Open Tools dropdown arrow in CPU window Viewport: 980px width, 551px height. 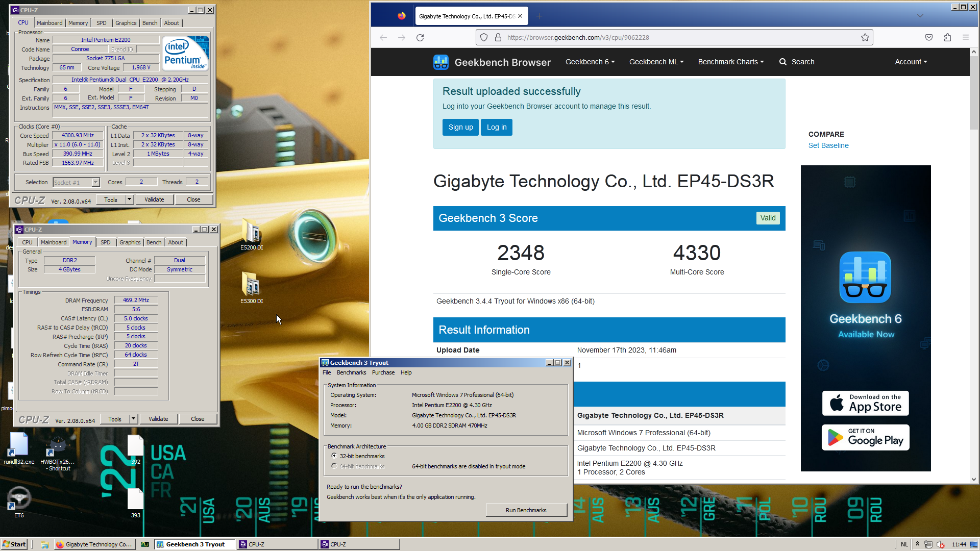pyautogui.click(x=130, y=199)
